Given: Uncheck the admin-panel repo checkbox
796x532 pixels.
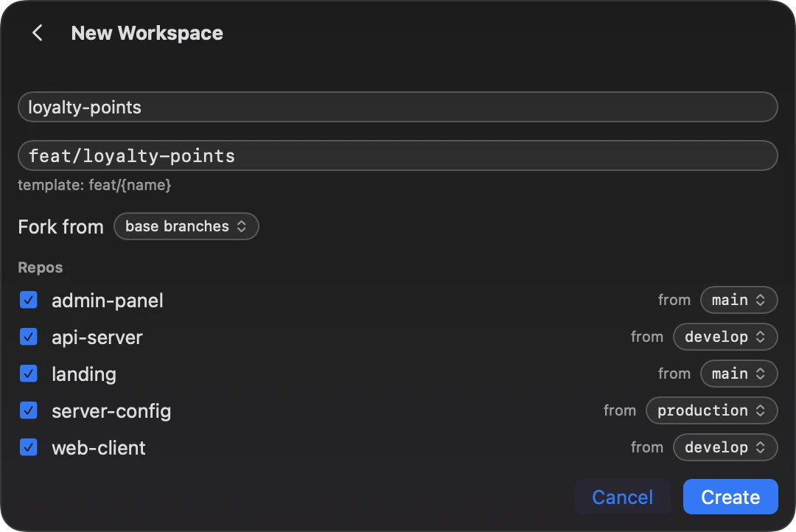Looking at the screenshot, I should (29, 300).
